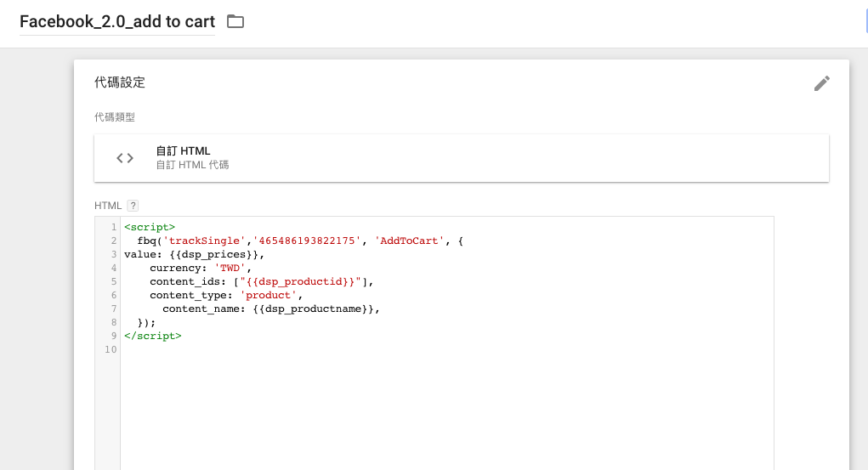Viewport: 868px width, 470px height.
Task: Click the question mark help icon beside HTML
Action: coord(133,206)
